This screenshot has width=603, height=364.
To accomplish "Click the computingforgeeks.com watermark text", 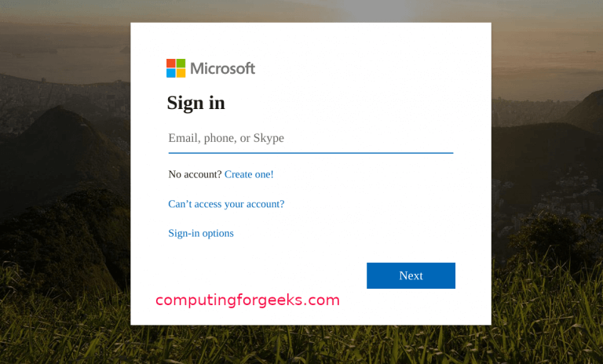I will 247,300.
